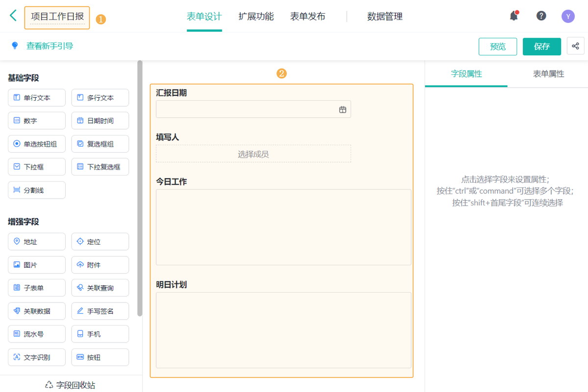Open the notification bell
Screen dimensions: 588x392
coord(514,16)
